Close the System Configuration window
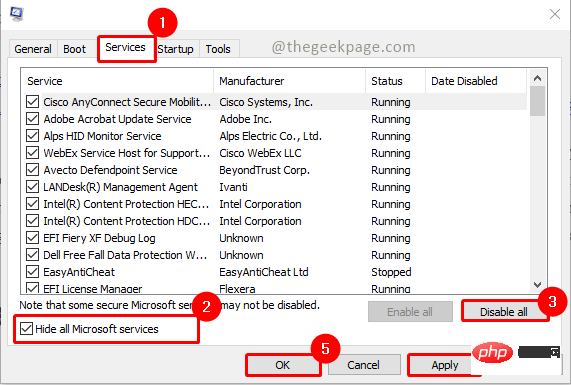The image size is (571, 385). (x=555, y=14)
